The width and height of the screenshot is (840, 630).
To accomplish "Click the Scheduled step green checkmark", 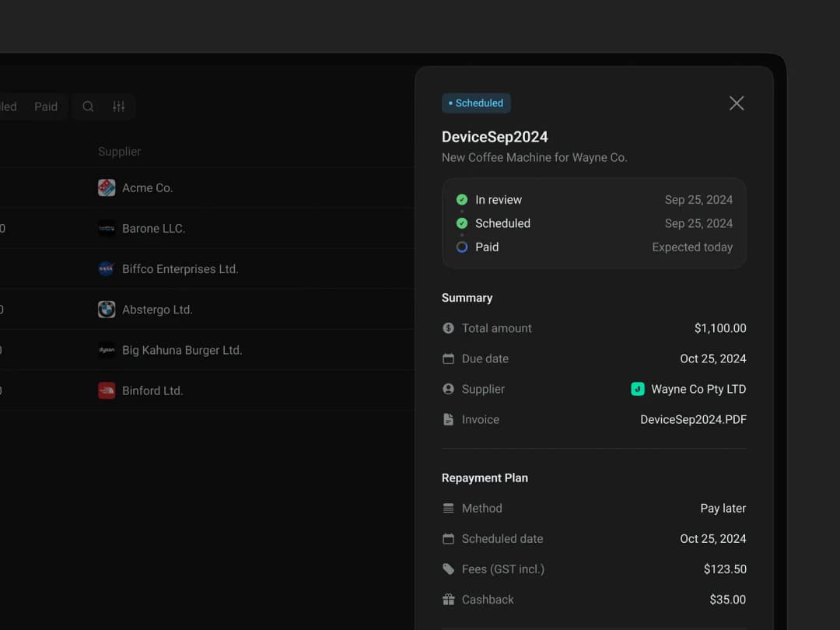I will [x=462, y=223].
